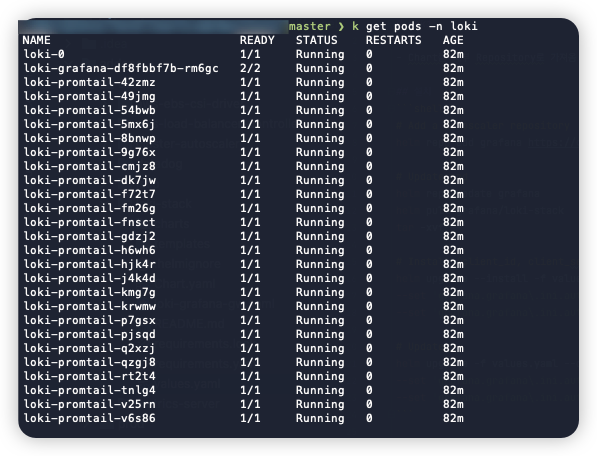Screen dimensions: 597x456
Task: Select pod loki-promtail-j4k4d
Action: coord(89,278)
